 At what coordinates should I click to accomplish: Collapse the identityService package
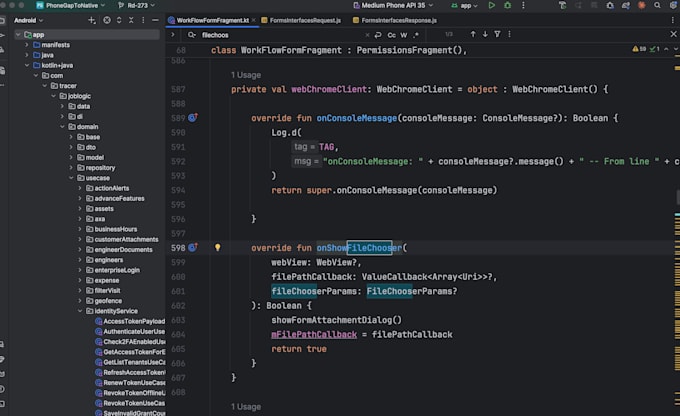point(80,311)
